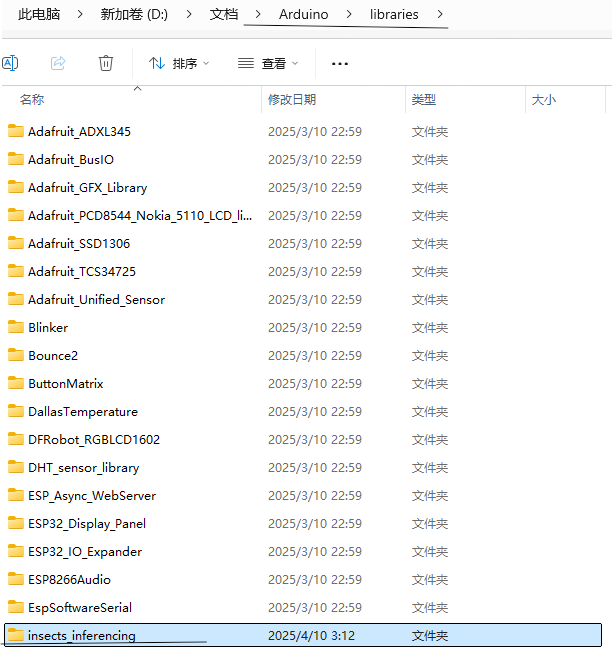Select the DHT_sensor_library folder name
The width and height of the screenshot is (612, 653).
tap(84, 468)
